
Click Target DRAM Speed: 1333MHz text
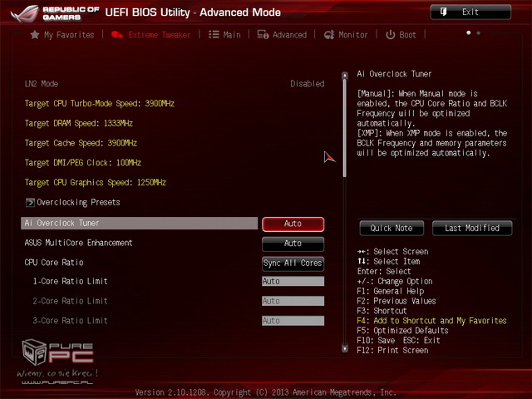click(79, 123)
